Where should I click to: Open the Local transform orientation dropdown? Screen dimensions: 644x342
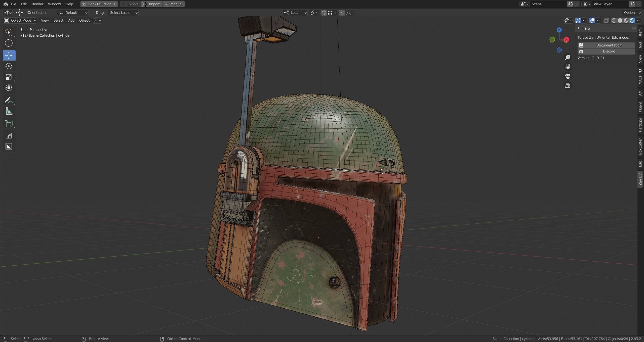click(295, 13)
